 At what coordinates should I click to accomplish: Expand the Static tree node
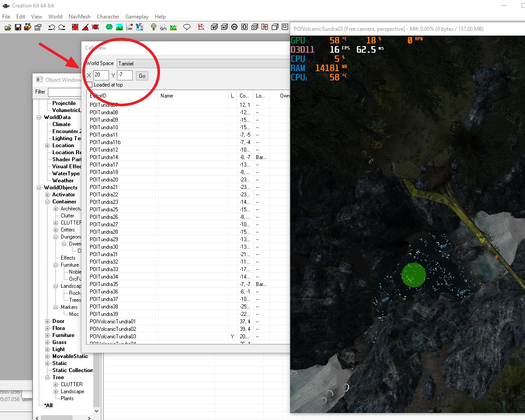click(48, 363)
